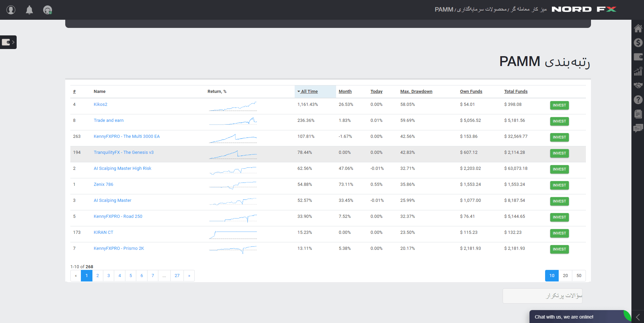644x323 pixels.
Task: Invest in TranquilityFX Genesis v3
Action: 559,154
